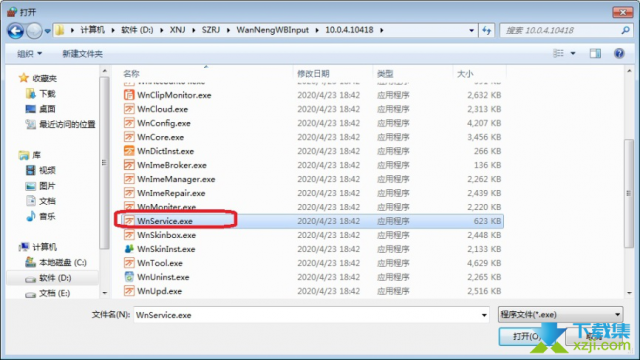Open the recent locations dropdown arrow
This screenshot has height=360, width=640.
point(47,31)
